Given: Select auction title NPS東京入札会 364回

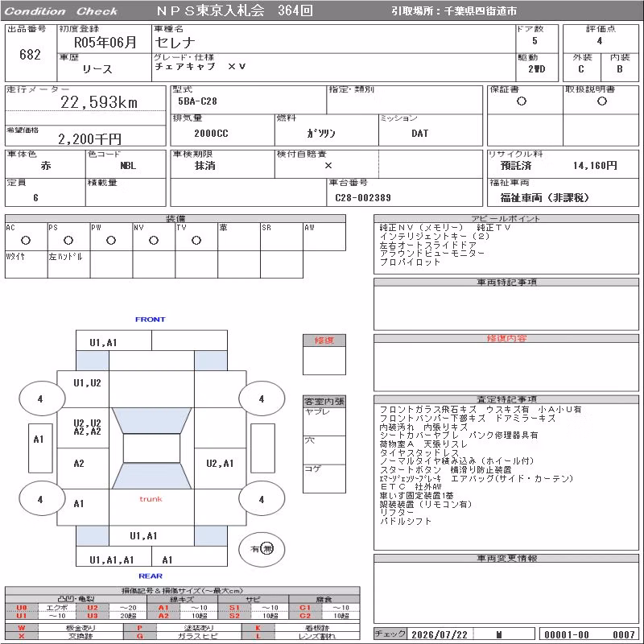Looking at the screenshot, I should (235, 10).
